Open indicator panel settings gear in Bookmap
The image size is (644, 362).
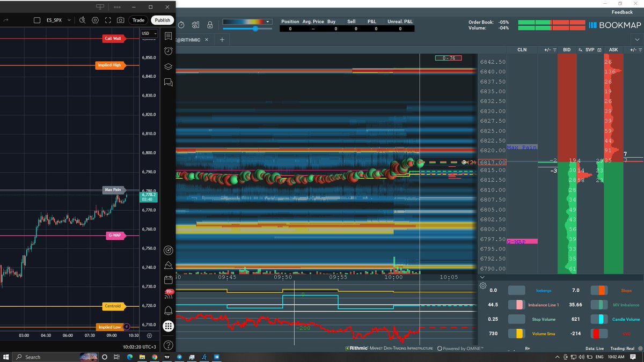click(x=482, y=286)
